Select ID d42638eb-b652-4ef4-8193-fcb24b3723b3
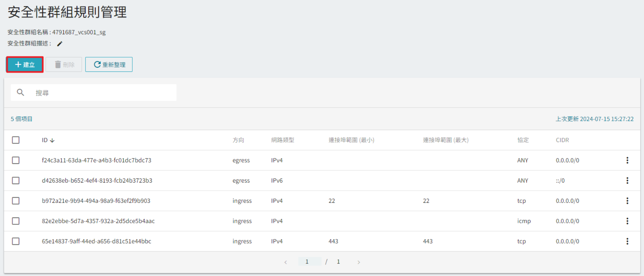This screenshot has height=276, width=644. point(97,181)
